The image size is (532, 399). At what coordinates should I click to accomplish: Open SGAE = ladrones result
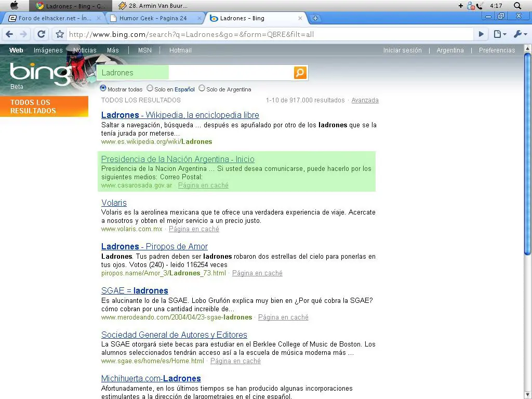135,290
